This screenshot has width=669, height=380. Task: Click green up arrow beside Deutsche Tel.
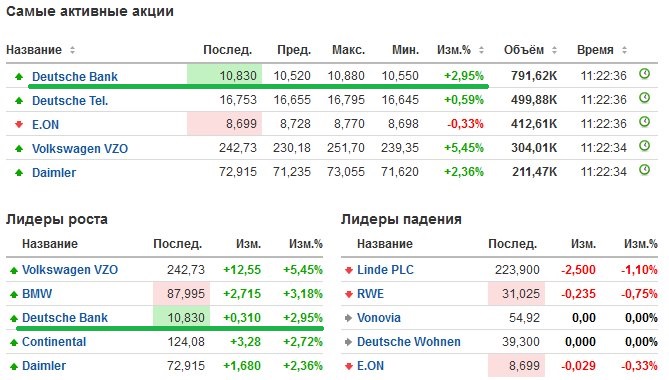click(19, 101)
